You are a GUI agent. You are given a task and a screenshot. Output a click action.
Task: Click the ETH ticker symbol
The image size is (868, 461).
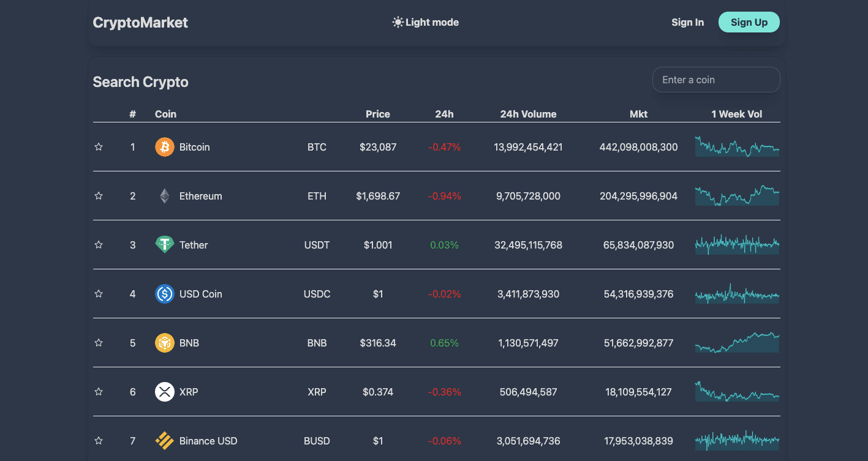click(x=317, y=196)
